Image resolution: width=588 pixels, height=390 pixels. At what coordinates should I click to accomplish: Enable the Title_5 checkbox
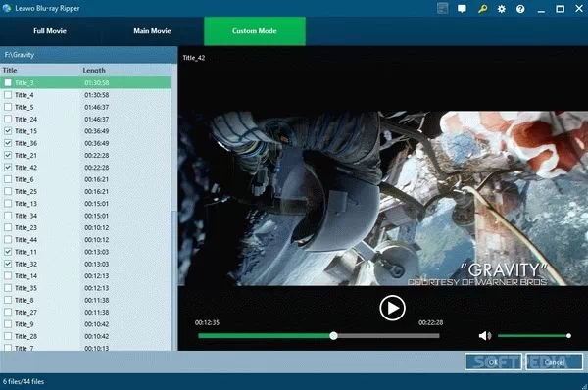pos(8,107)
